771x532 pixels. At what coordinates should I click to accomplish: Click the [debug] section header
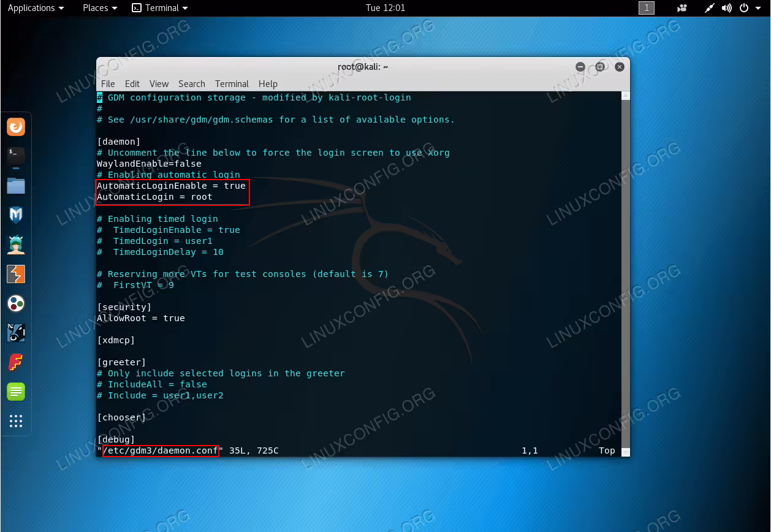click(116, 439)
